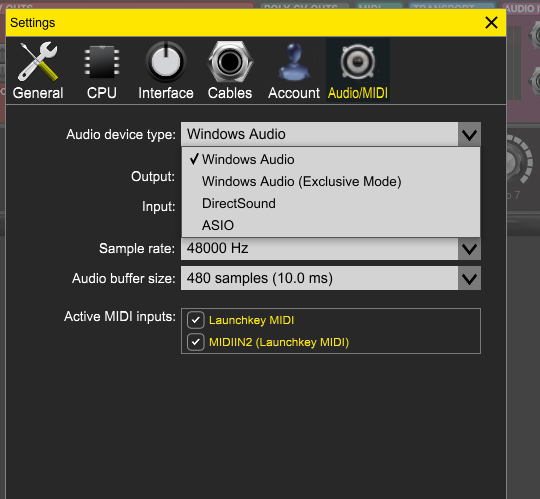Select the Cables jack icon
The width and height of the screenshot is (540, 499).
(230, 62)
